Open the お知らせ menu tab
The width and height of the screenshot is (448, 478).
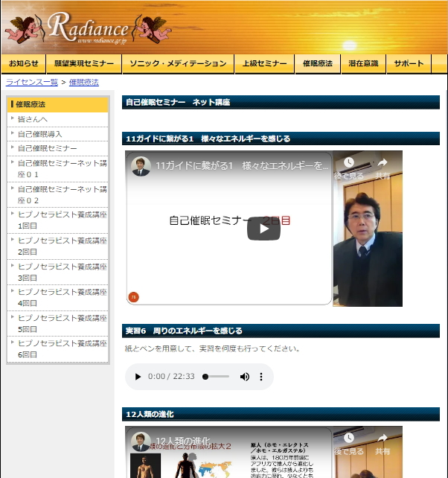[x=24, y=64]
